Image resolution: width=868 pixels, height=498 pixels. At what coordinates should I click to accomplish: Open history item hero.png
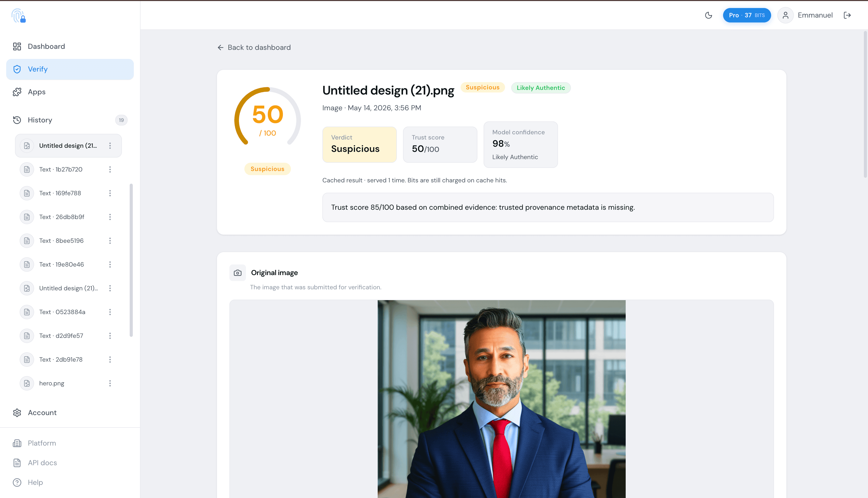(68, 383)
